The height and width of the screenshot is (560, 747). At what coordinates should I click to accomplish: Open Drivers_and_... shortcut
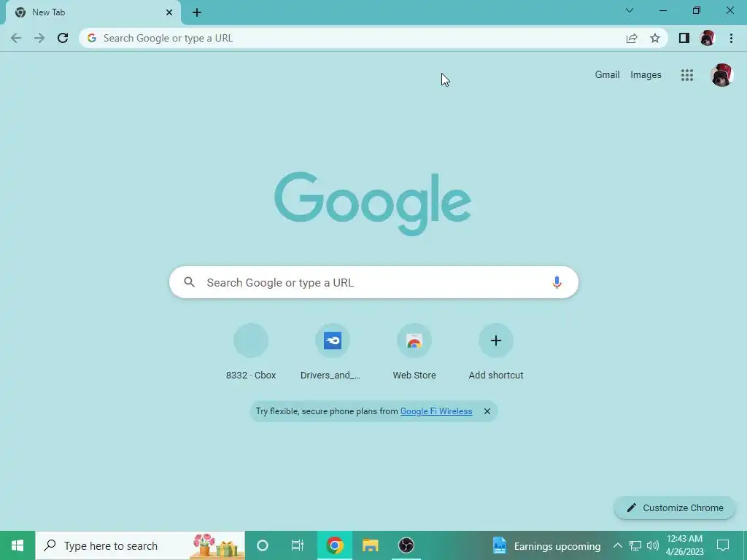click(x=332, y=352)
